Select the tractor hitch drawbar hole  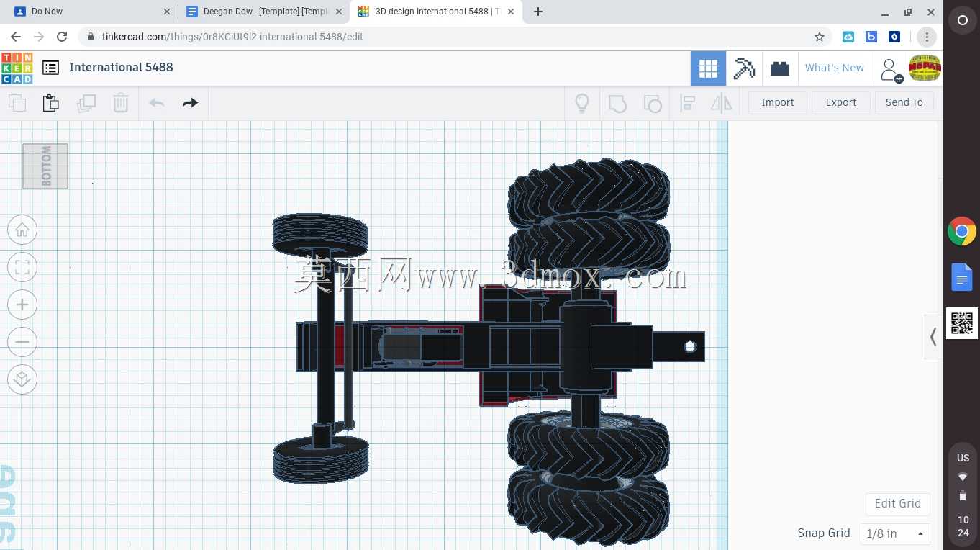click(x=690, y=346)
